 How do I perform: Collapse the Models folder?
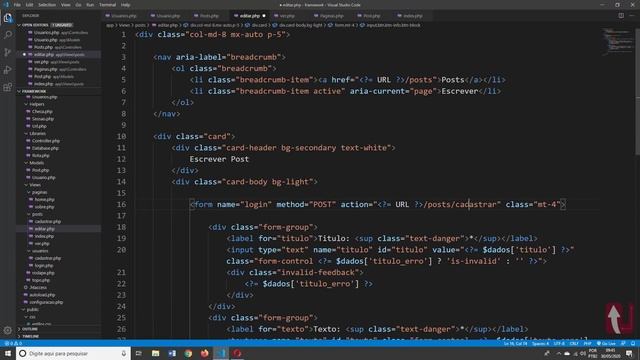pos(37,163)
